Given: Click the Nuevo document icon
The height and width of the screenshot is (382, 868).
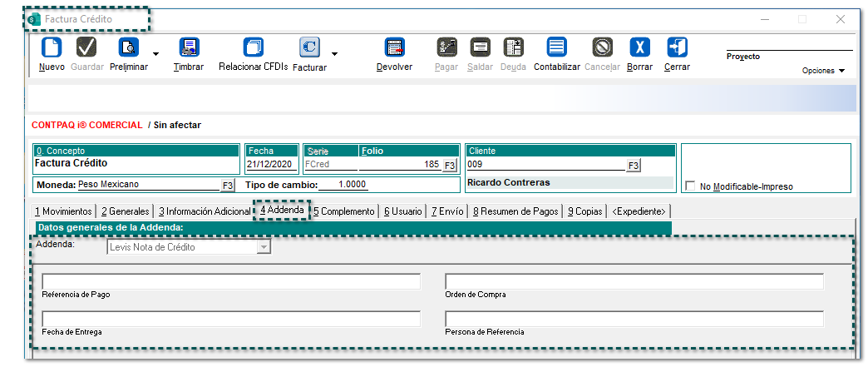Looking at the screenshot, I should coord(52,47).
